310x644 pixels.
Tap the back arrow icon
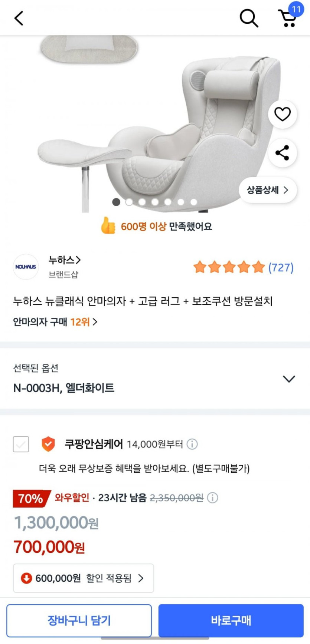pyautogui.click(x=19, y=18)
